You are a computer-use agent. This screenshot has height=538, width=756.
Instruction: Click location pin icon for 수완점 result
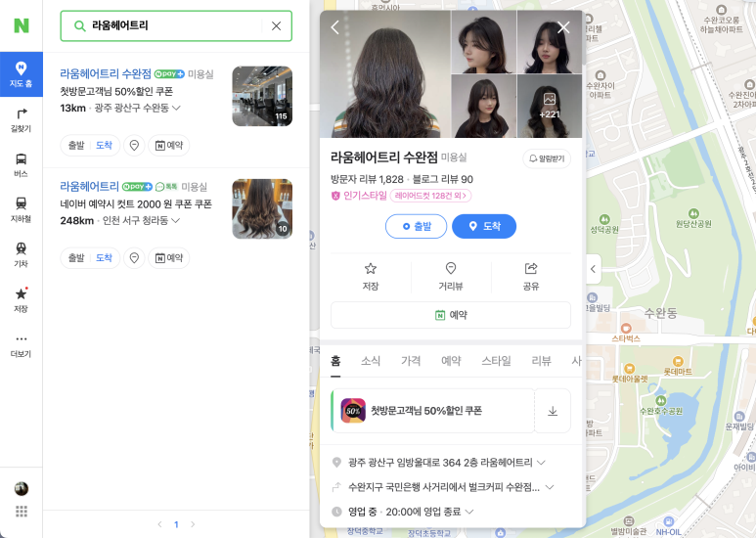pyautogui.click(x=135, y=145)
